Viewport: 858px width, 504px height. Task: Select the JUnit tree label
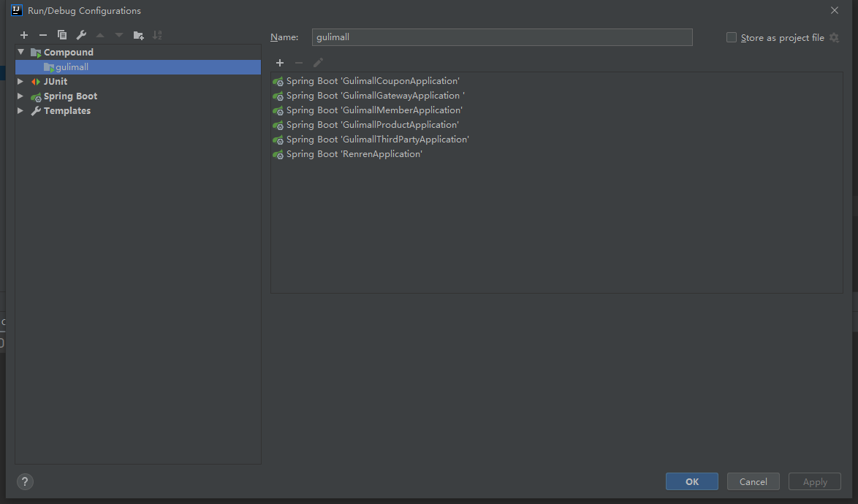click(56, 82)
